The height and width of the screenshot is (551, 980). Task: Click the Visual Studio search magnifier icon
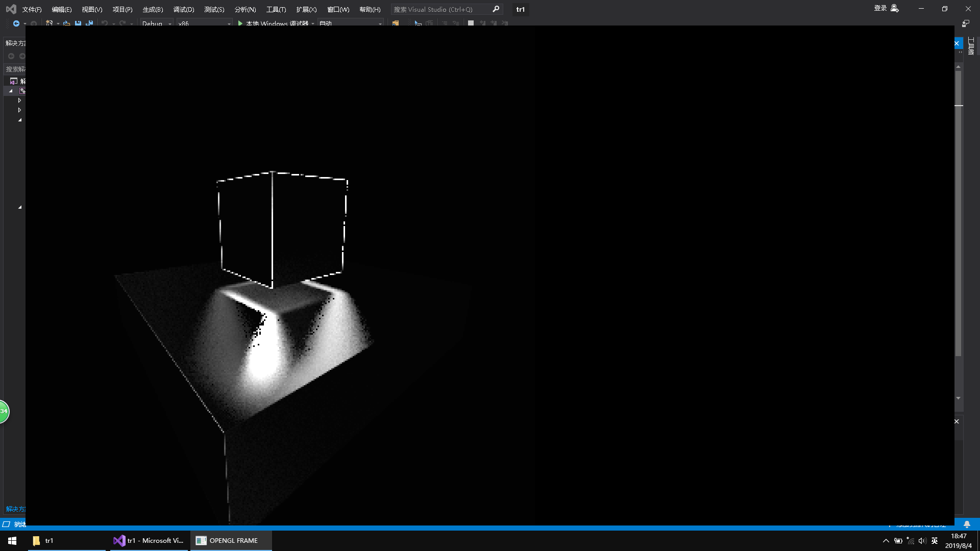[496, 9]
